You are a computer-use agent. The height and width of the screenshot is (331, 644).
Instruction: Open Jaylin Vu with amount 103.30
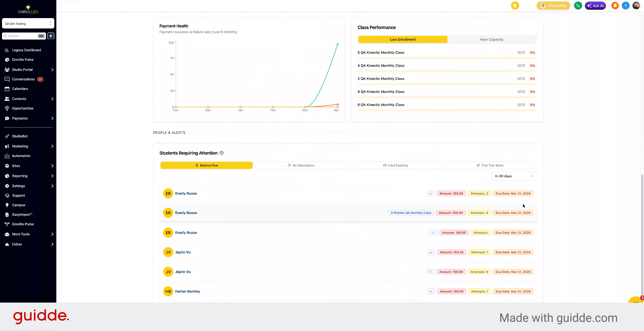(x=183, y=252)
